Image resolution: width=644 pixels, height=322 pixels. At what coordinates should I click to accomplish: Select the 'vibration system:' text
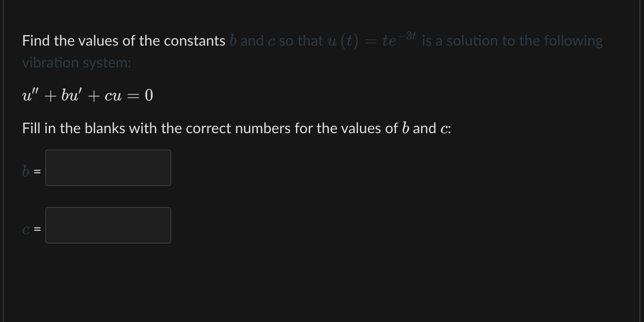(77, 62)
